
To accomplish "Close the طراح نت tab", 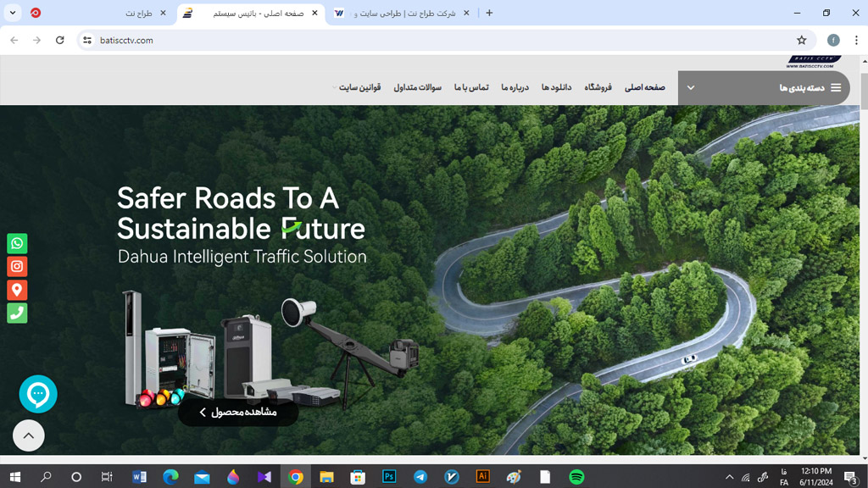I will (163, 13).
